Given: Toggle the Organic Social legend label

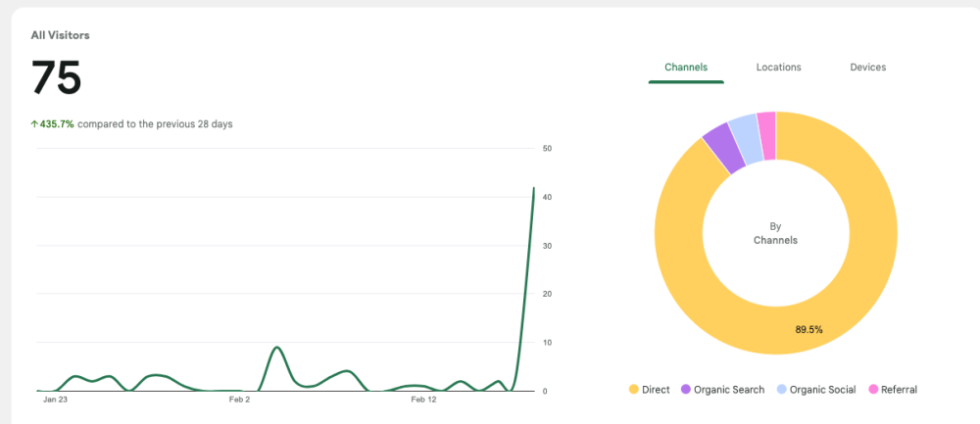Looking at the screenshot, I should 822,390.
